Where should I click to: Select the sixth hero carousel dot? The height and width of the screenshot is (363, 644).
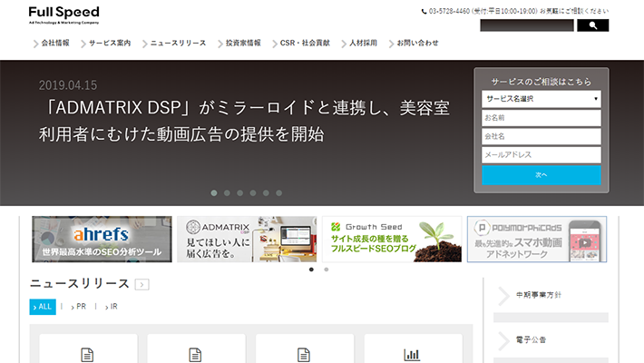pyautogui.click(x=278, y=192)
